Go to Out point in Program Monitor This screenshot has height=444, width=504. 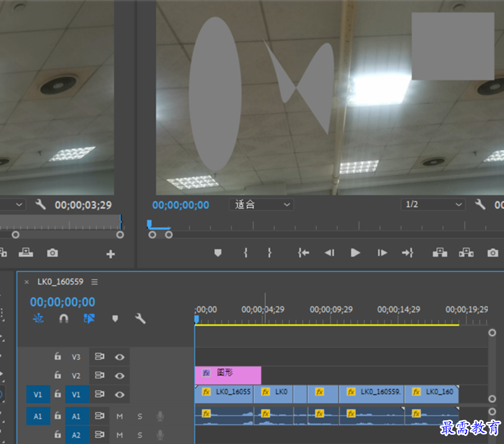[x=407, y=253]
